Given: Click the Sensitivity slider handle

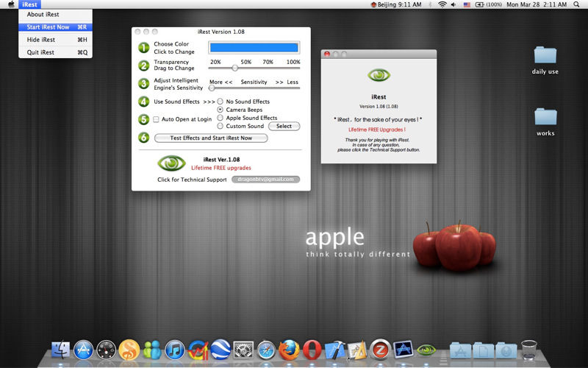Looking at the screenshot, I should click(212, 88).
